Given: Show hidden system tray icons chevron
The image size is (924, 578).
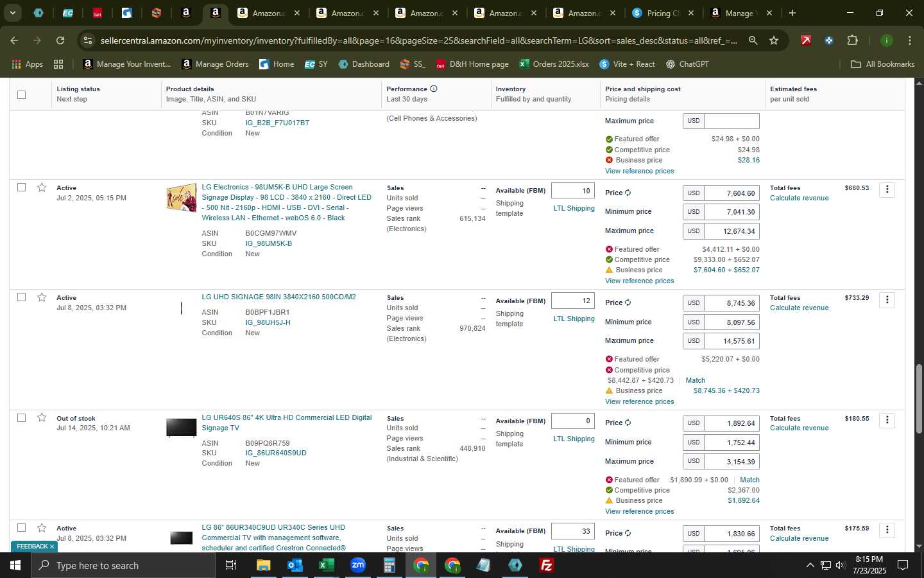Looking at the screenshot, I should coord(810,565).
